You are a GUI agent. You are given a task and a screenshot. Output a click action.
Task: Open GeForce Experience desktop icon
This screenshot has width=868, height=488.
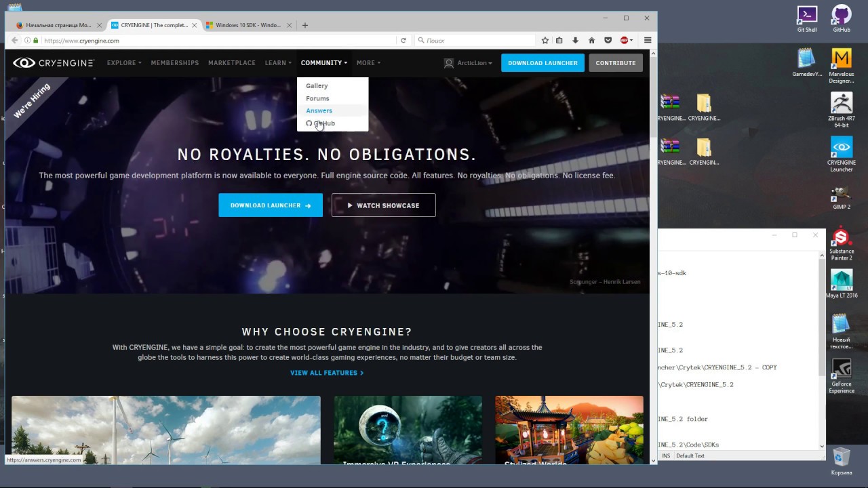point(842,376)
